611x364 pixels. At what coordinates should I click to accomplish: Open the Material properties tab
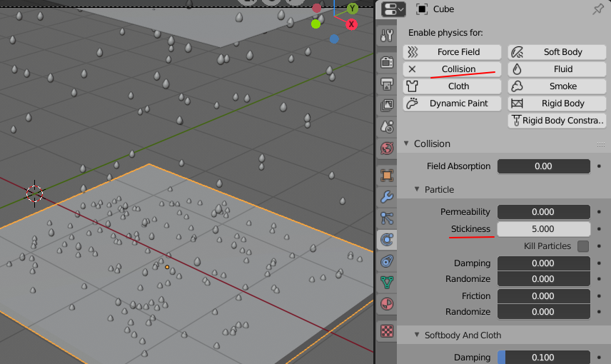click(x=387, y=303)
